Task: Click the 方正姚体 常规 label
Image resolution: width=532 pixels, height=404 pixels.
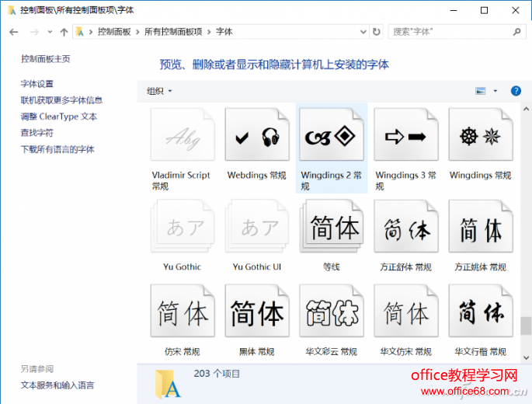Action: 481,266
